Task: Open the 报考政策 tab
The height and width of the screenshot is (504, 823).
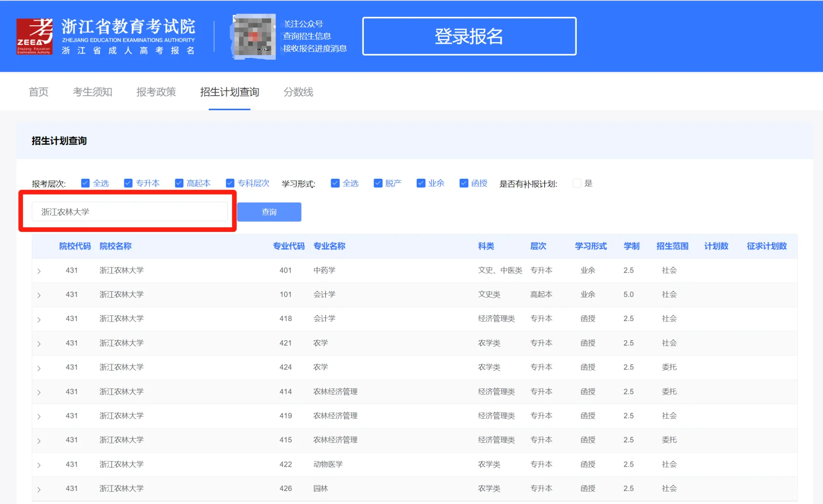Action: (x=156, y=92)
